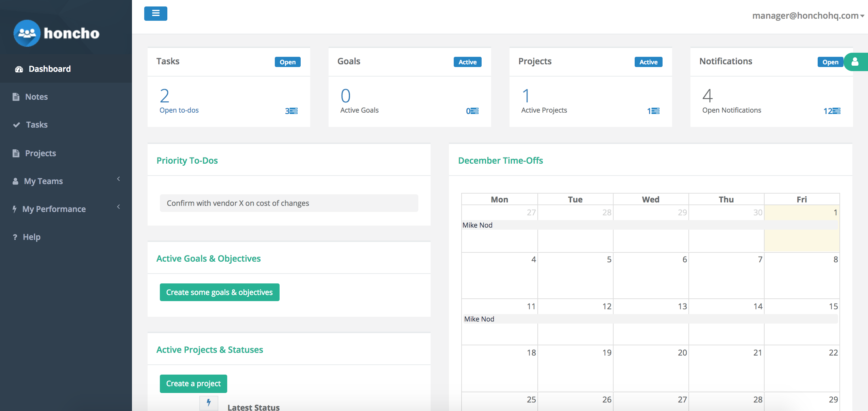Screen dimensions: 868x411
Task: Open the Open to-dos link
Action: tap(179, 110)
